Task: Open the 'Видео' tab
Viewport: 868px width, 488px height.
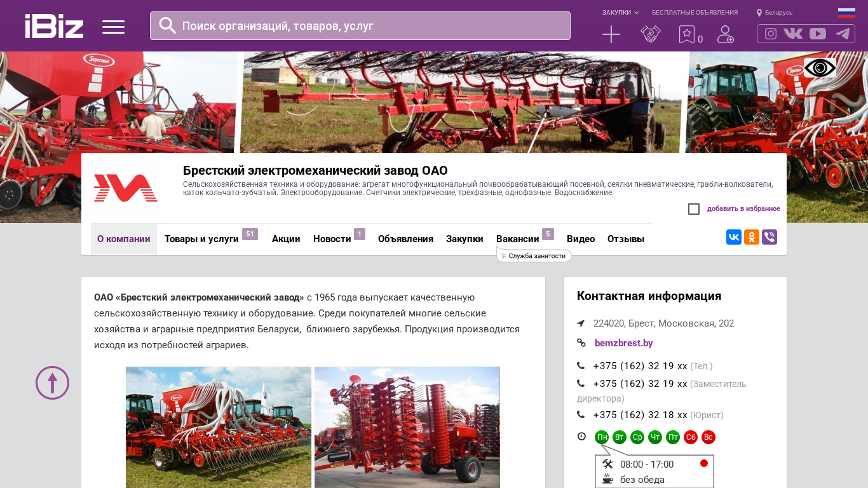Action: click(581, 239)
